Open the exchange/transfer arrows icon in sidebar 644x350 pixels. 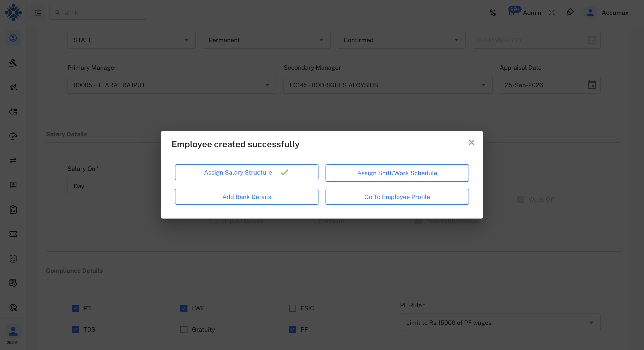tap(13, 161)
